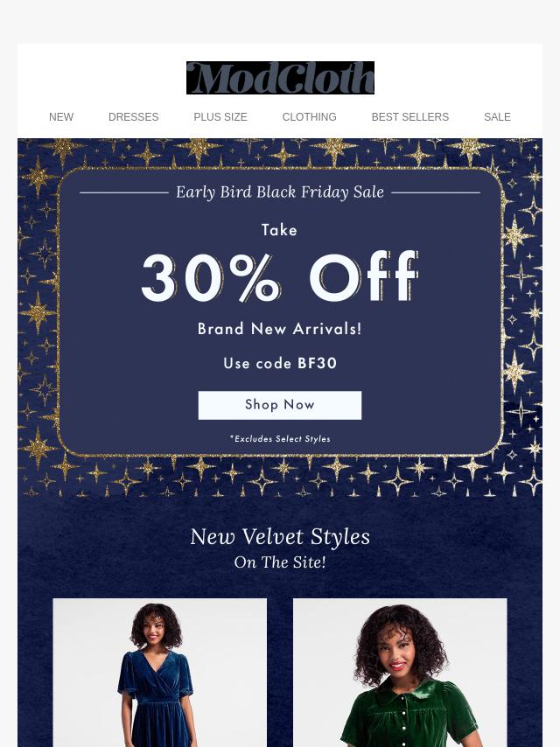Click the Excludes Select Styles note
The image size is (560, 747).
coord(280,439)
